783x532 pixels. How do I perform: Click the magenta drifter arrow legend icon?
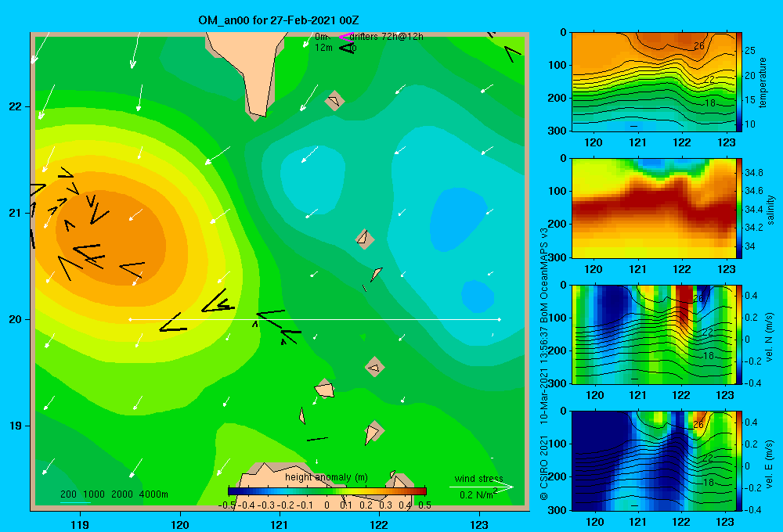point(346,37)
